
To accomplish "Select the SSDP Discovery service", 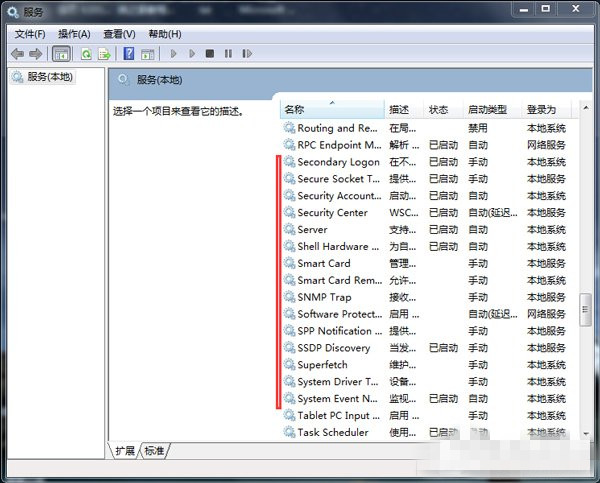I will coord(425,348).
